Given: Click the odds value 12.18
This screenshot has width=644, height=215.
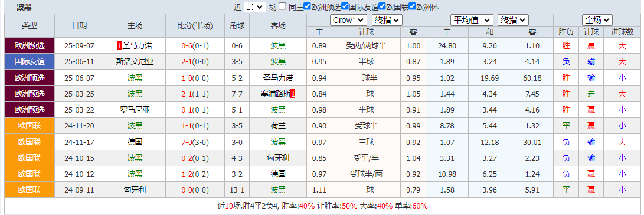Looking at the screenshot, I should (x=489, y=142).
